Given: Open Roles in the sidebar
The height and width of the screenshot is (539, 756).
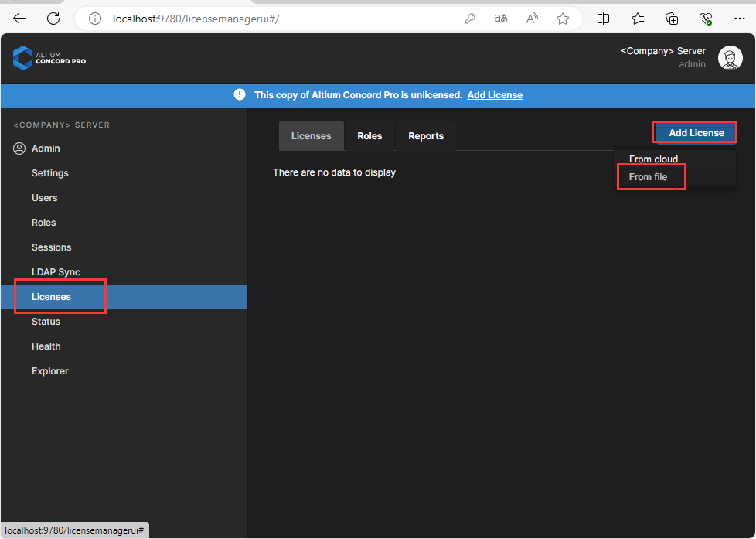Looking at the screenshot, I should pyautogui.click(x=44, y=223).
